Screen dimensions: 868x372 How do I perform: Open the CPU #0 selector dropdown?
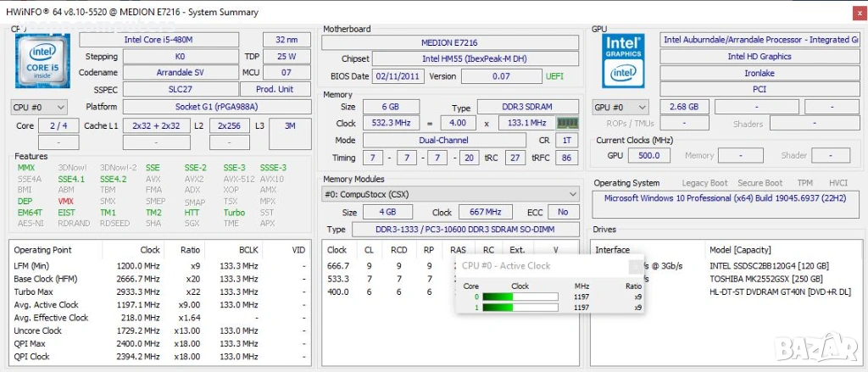(39, 107)
